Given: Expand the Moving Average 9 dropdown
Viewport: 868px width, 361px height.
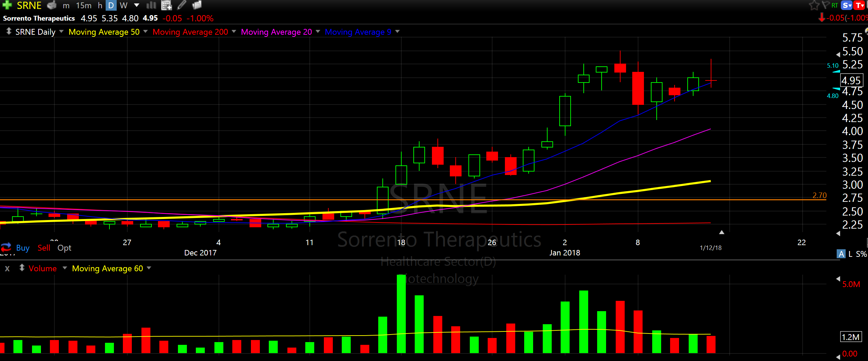Looking at the screenshot, I should [x=398, y=31].
